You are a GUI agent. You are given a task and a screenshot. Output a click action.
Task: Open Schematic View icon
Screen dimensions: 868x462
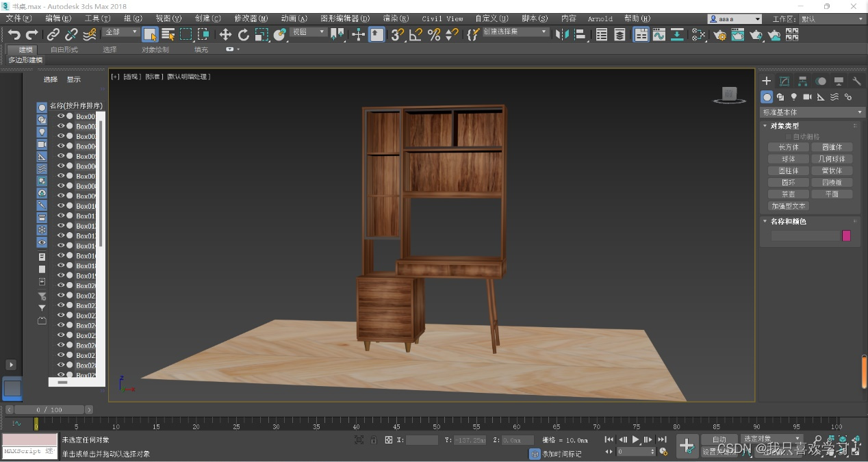pyautogui.click(x=676, y=34)
